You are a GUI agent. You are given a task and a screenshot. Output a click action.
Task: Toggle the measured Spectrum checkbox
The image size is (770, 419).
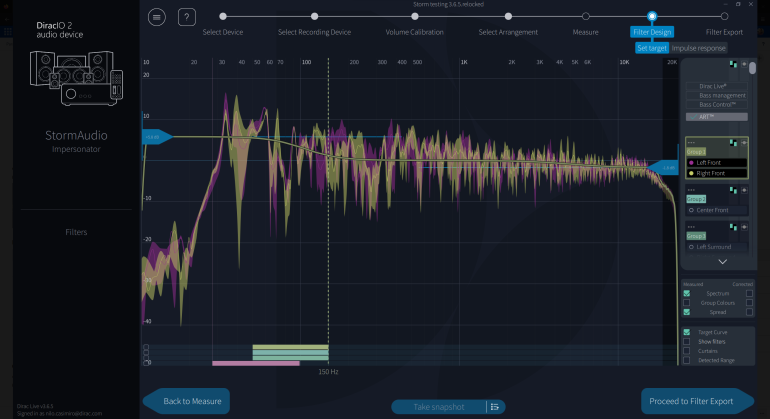point(686,293)
